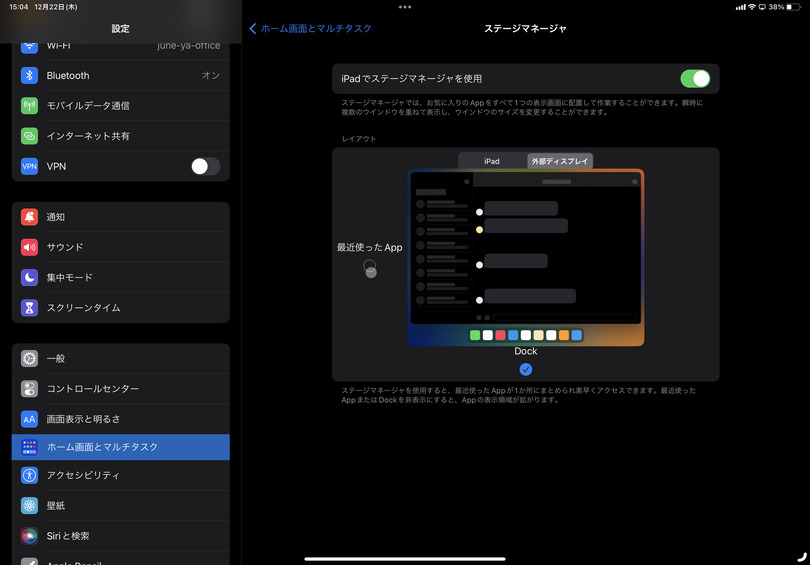Tap the Screen Time hourglass icon
Viewport: 810px width, 565px height.
[29, 308]
